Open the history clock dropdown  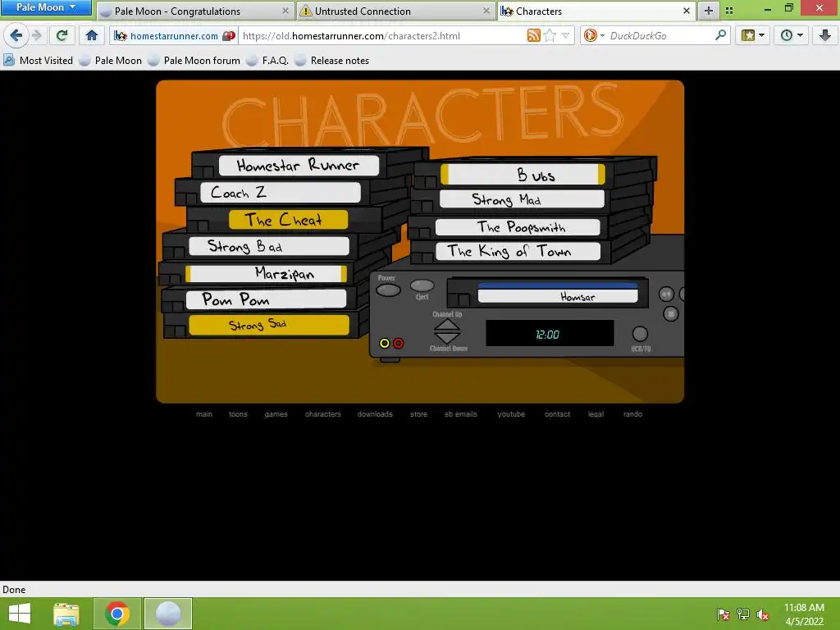click(792, 36)
